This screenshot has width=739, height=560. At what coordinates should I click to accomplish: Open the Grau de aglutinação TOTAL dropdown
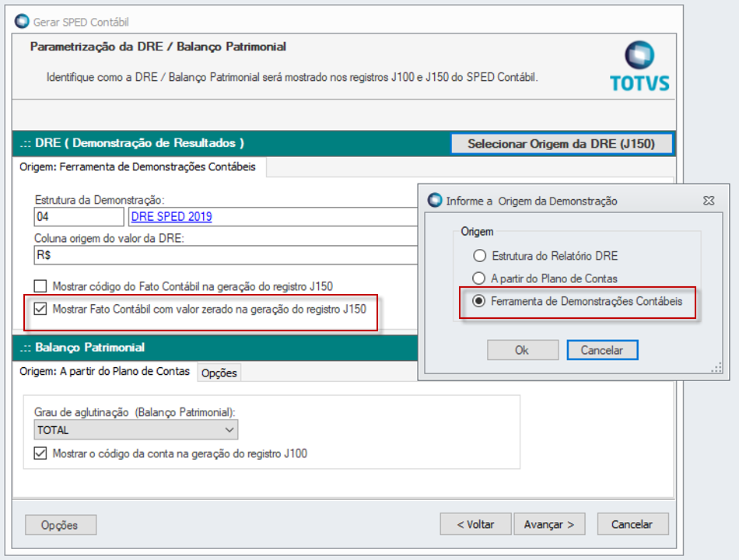[135, 430]
